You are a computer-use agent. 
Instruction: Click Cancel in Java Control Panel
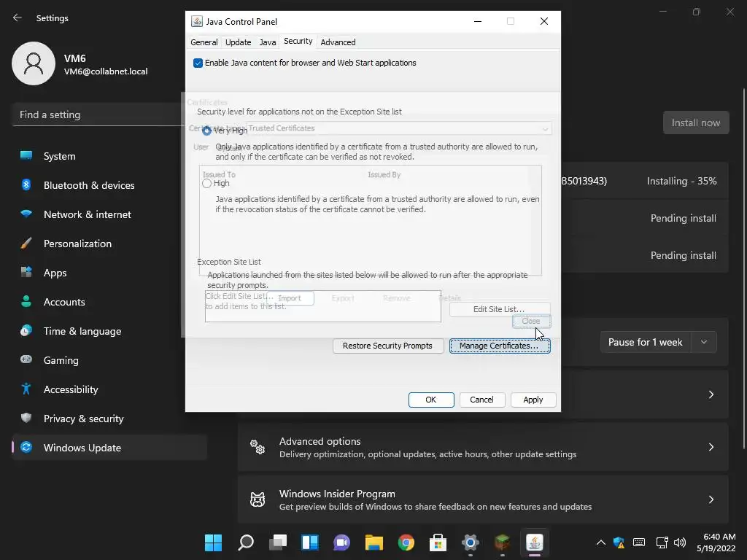tap(481, 400)
